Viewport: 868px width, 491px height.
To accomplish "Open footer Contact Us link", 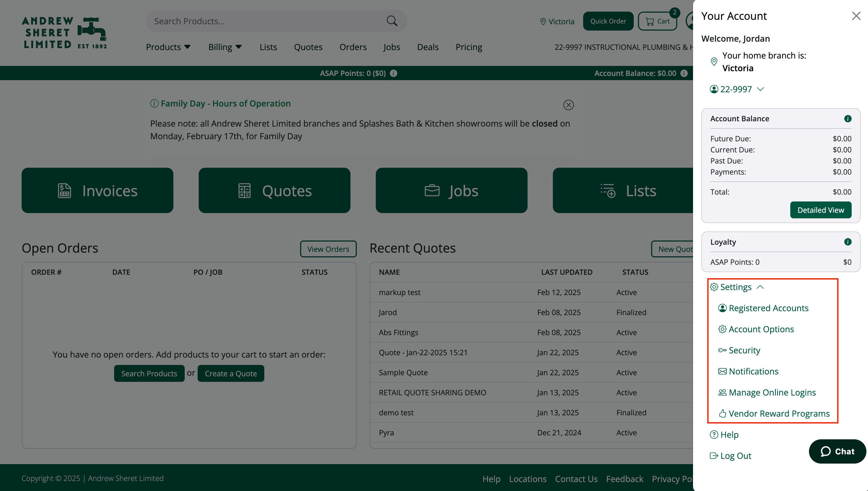I will point(576,479).
